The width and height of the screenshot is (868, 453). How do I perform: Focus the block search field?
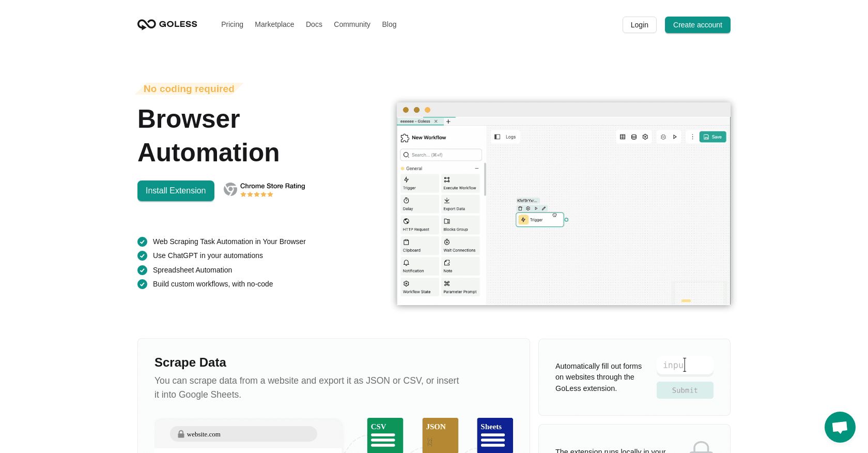click(441, 155)
